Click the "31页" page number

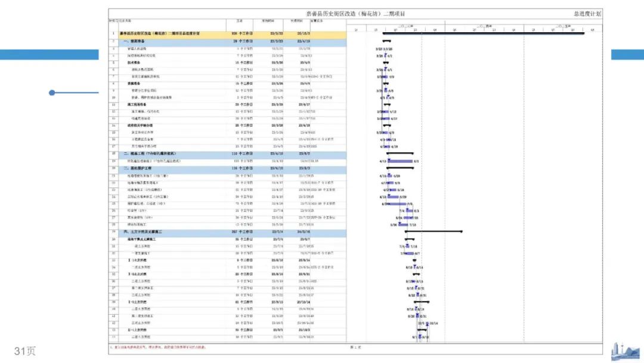click(x=24, y=350)
